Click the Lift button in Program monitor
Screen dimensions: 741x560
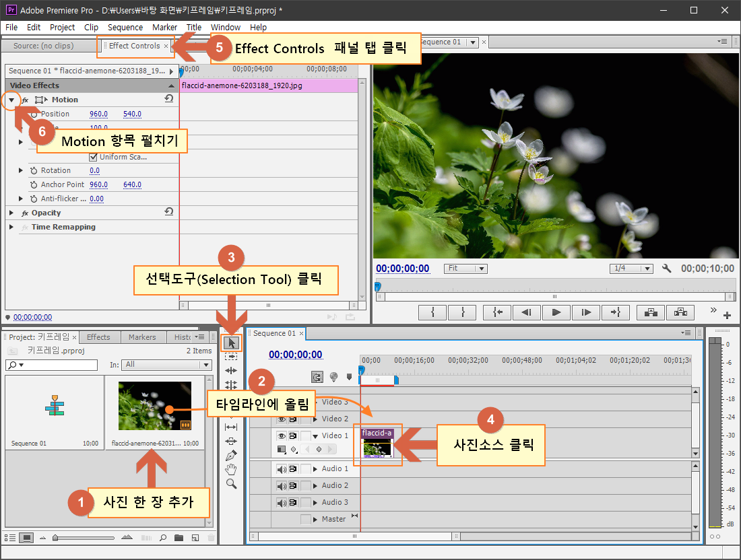click(x=651, y=312)
